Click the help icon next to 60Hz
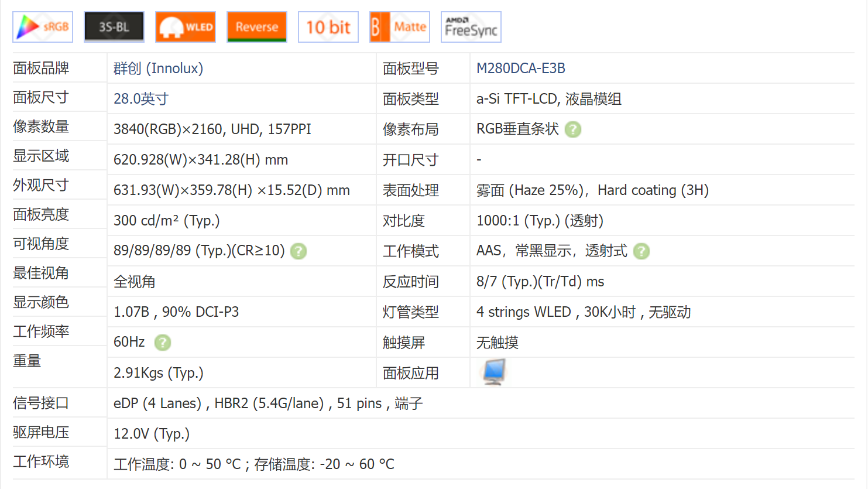 pyautogui.click(x=163, y=343)
